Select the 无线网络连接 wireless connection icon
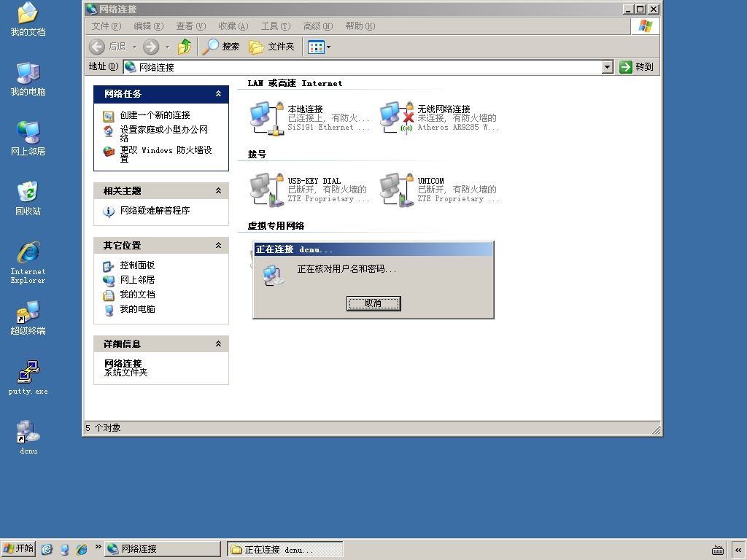 tap(396, 118)
